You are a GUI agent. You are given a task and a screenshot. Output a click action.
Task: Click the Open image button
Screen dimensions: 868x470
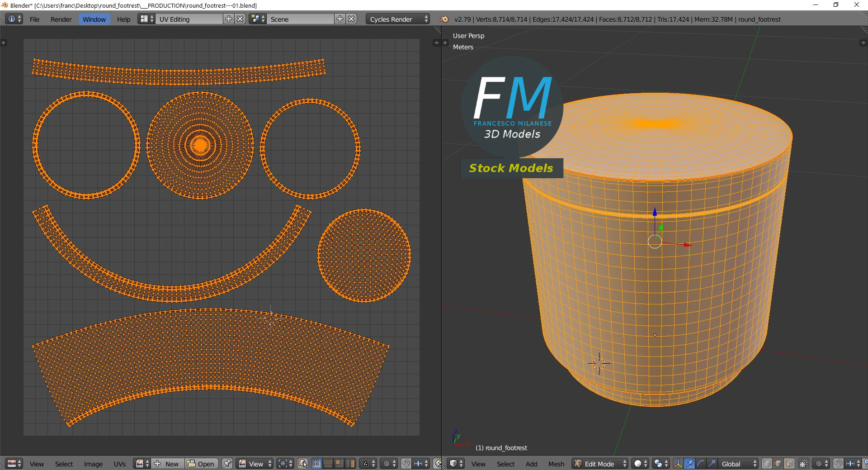pos(201,464)
